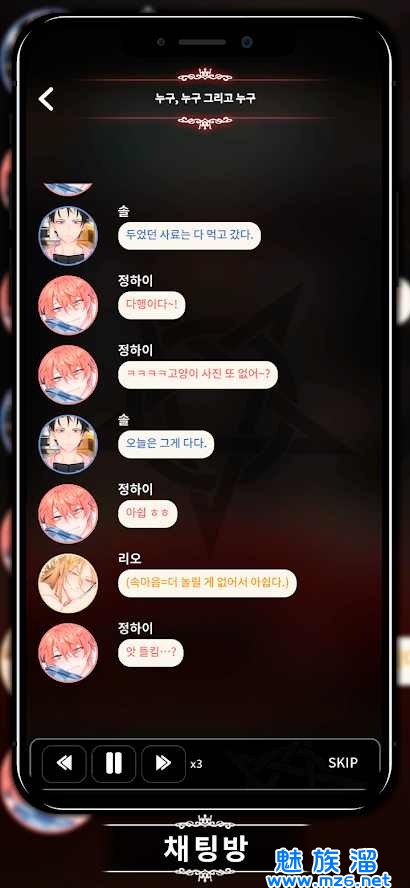Tap 솔's avatar beside '오늘은 그게 다다.'
This screenshot has height=888, width=410.
[x=68, y=444]
